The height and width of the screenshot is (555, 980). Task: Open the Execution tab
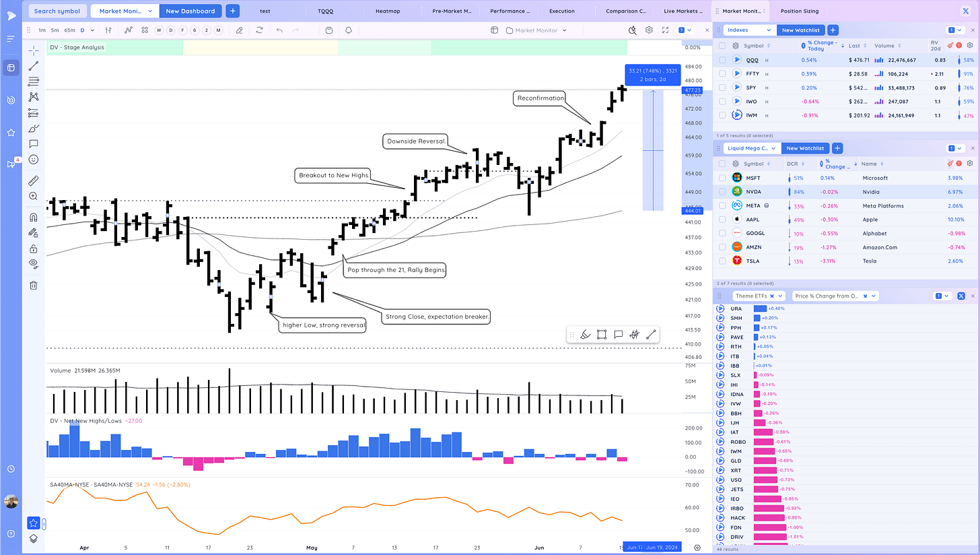coord(562,11)
